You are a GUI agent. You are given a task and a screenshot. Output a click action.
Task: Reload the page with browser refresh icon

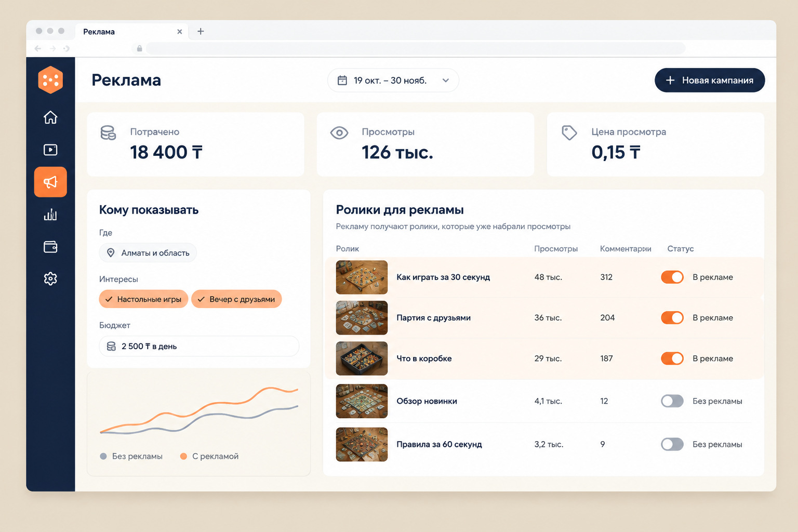[66, 48]
